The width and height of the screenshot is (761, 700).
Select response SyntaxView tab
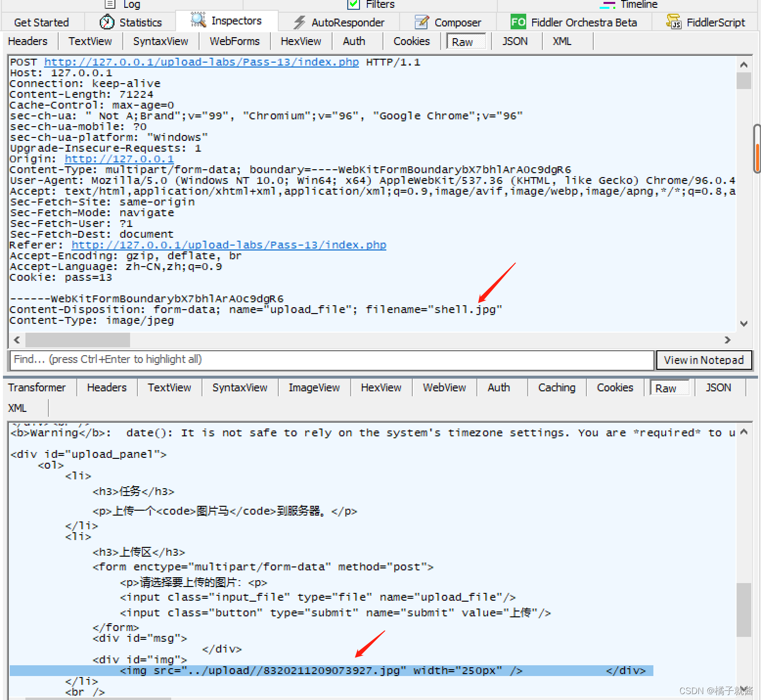coord(240,388)
